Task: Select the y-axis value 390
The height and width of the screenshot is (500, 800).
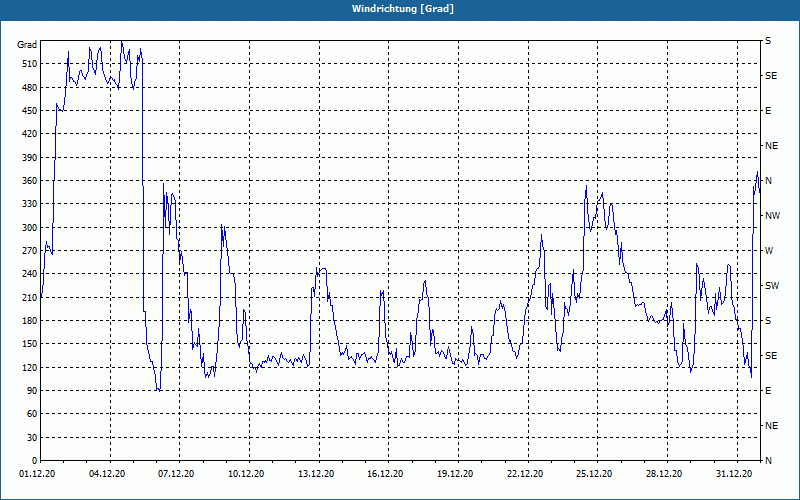Action: click(30, 157)
